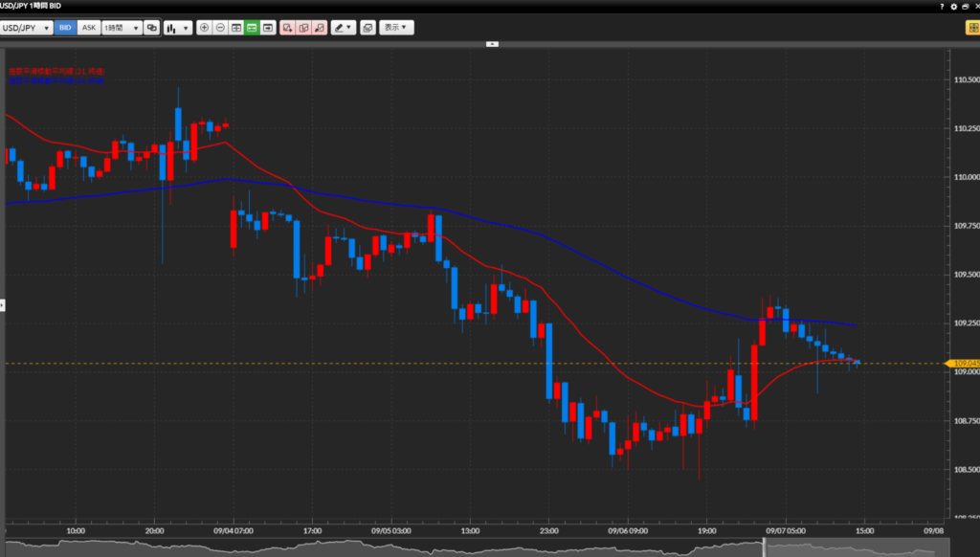Open the 1時間 timeframe dropdown
Viewport: 980px width, 557px height.
[122, 28]
